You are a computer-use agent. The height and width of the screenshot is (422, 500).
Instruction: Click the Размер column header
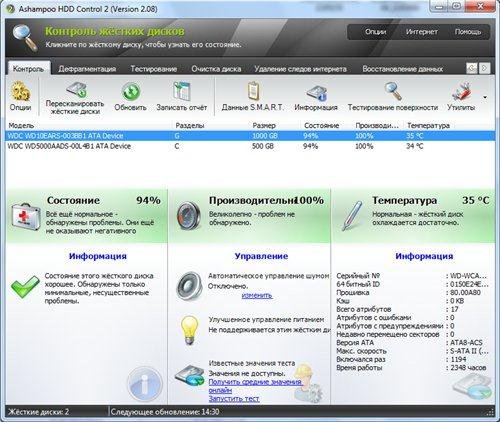pyautogui.click(x=264, y=126)
